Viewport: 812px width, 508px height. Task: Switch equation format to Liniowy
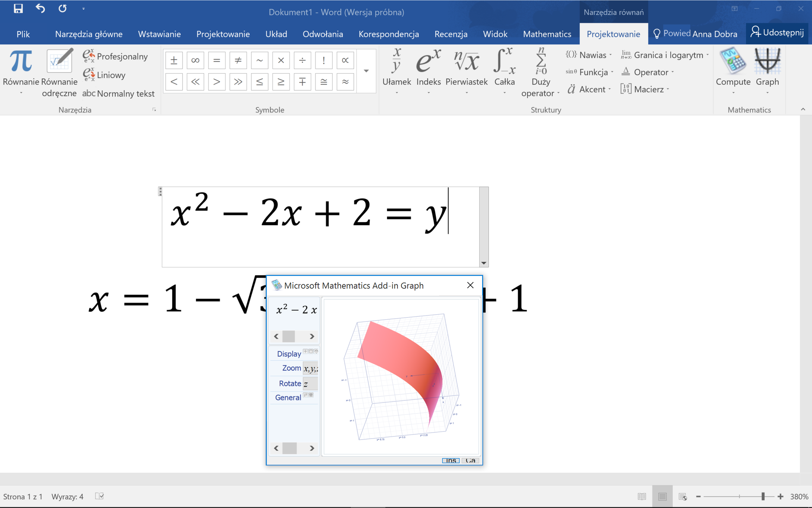tap(104, 75)
